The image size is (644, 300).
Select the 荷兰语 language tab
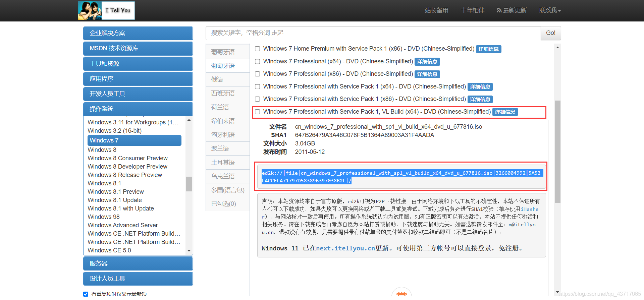click(228, 107)
